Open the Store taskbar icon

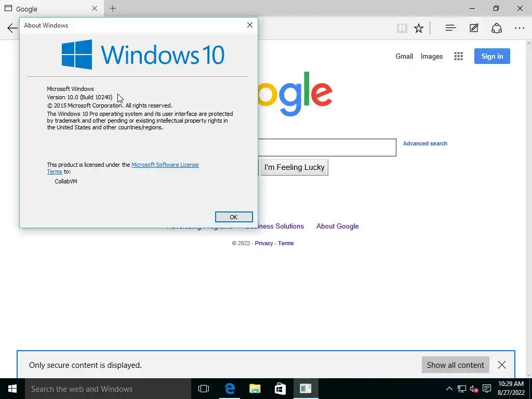click(x=280, y=389)
